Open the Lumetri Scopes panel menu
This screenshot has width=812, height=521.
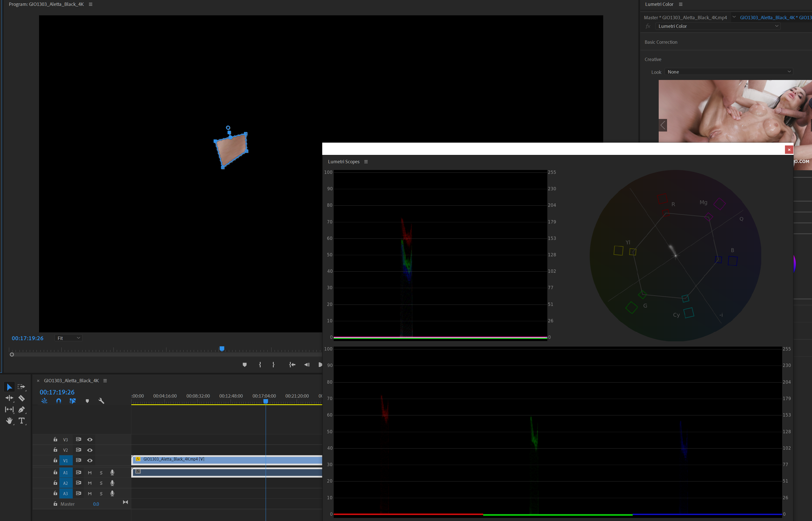366,162
